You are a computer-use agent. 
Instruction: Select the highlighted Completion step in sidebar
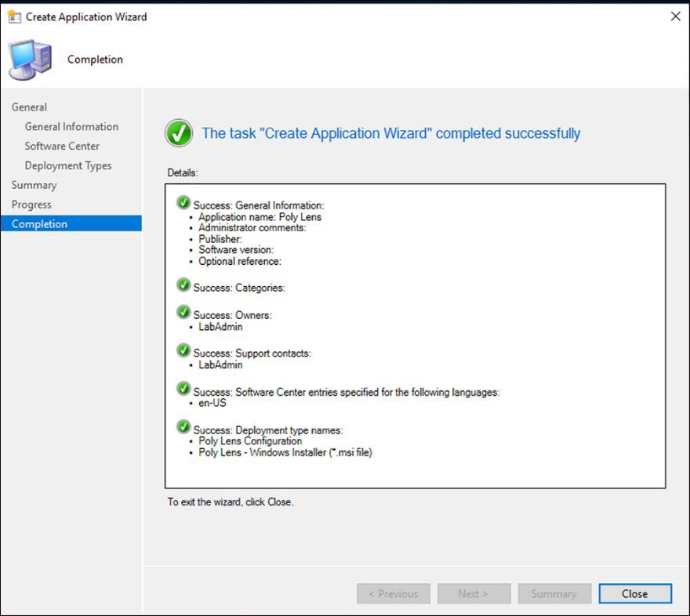[x=71, y=223]
